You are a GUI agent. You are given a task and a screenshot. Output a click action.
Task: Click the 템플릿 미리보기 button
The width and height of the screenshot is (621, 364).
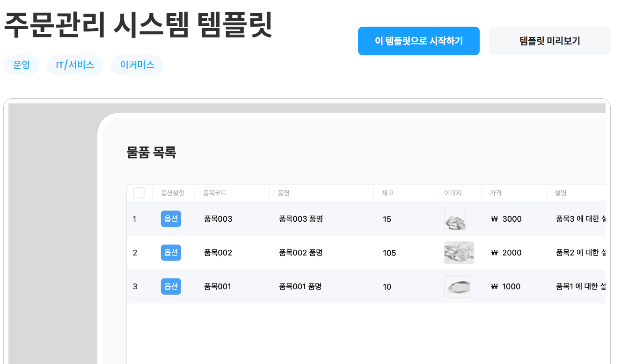[549, 41]
